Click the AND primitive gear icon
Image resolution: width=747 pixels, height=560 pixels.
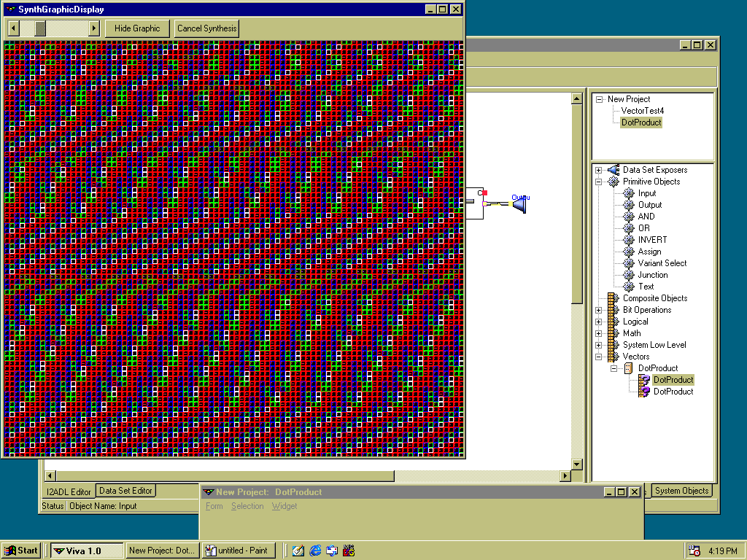[x=629, y=217]
